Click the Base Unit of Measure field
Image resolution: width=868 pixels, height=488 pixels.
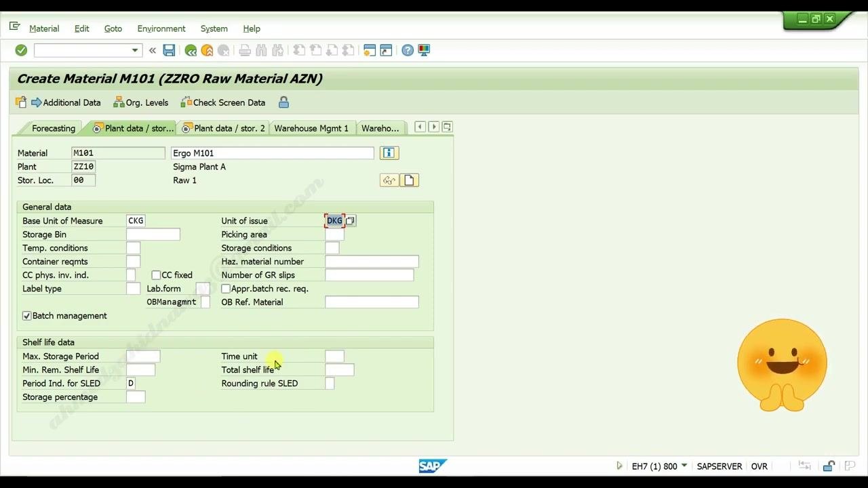pos(136,221)
